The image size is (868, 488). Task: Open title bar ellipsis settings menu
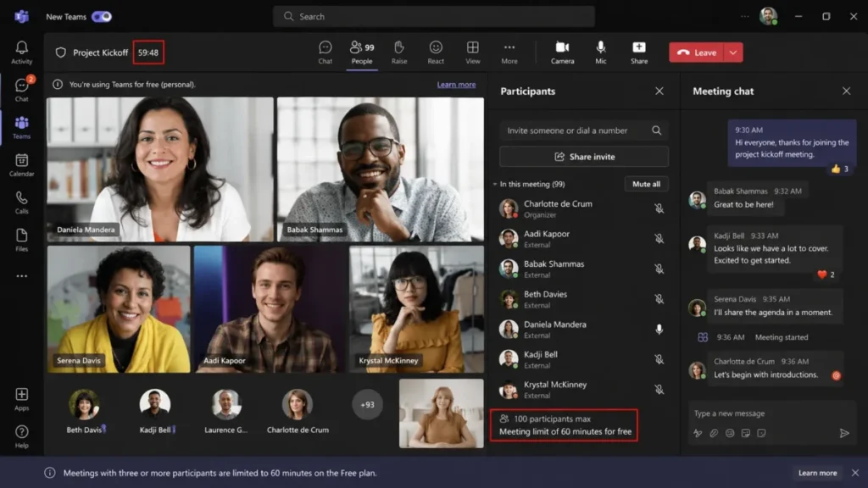coord(744,17)
